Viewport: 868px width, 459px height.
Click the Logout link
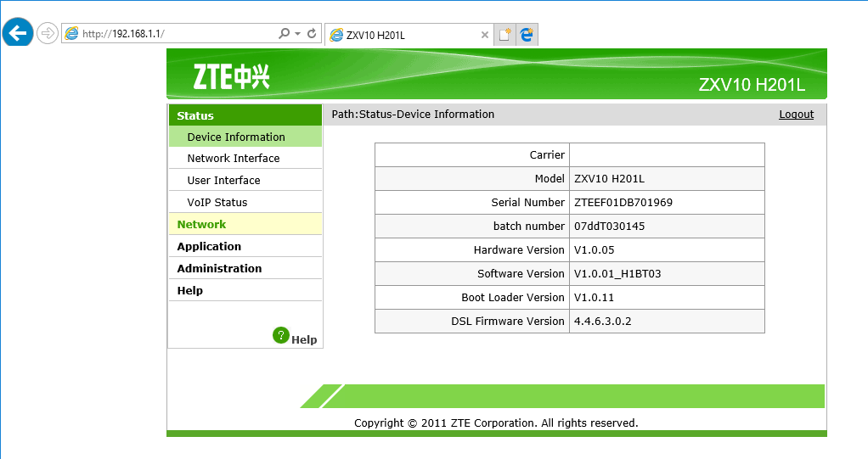[796, 115]
